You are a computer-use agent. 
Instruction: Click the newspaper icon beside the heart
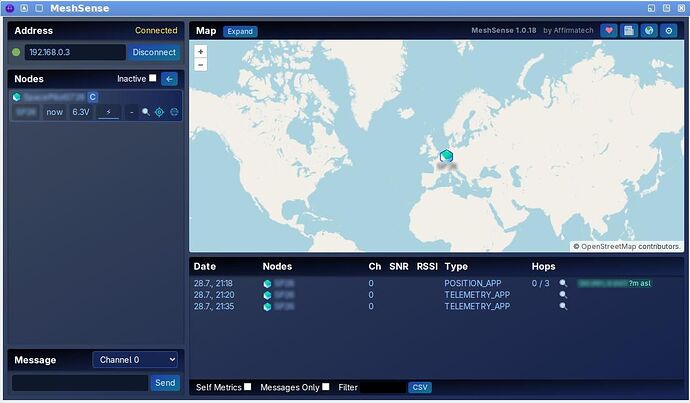point(629,31)
